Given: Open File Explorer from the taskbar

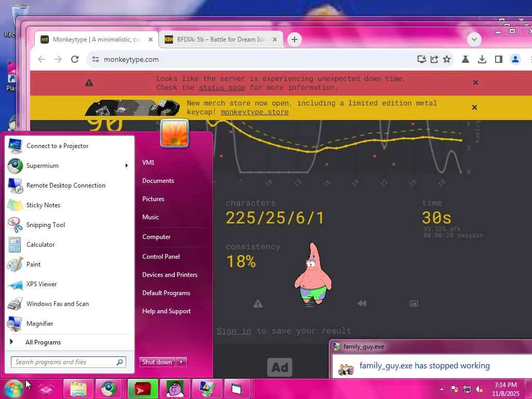Looking at the screenshot, I should [78, 389].
